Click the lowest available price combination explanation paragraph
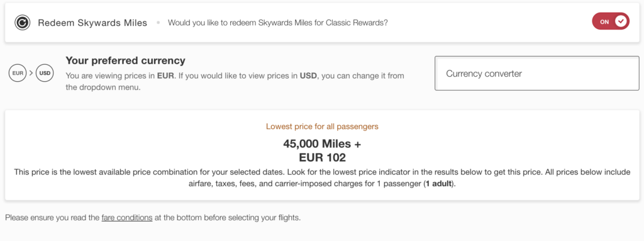644x241 pixels. [x=322, y=178]
